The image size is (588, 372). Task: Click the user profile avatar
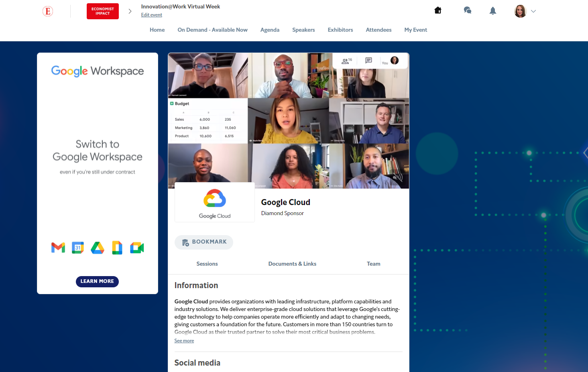click(520, 11)
